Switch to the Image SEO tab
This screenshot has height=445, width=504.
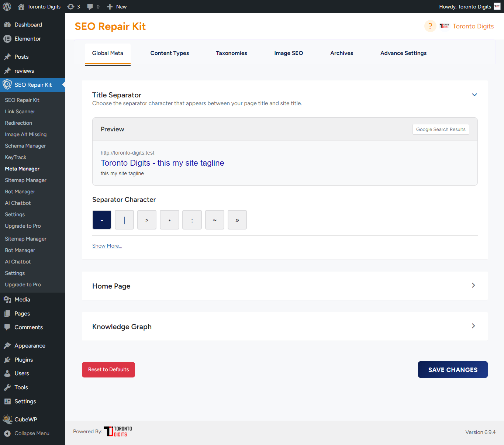pyautogui.click(x=289, y=53)
